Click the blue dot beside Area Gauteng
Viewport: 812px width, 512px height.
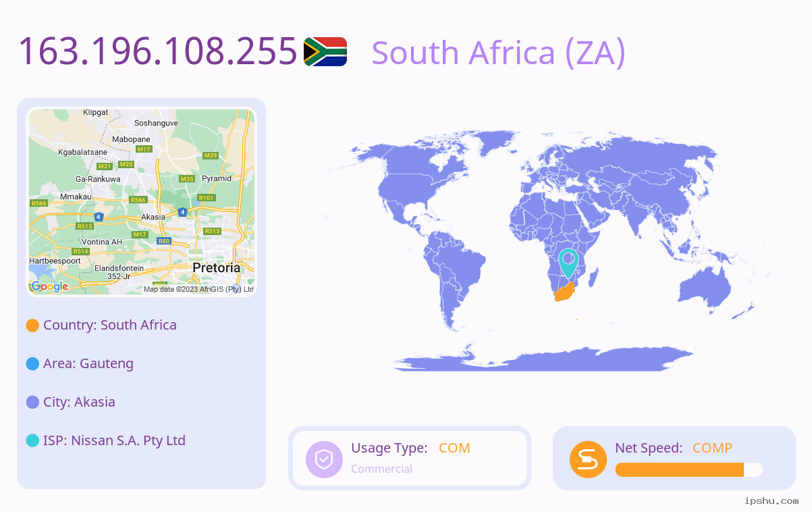32,364
